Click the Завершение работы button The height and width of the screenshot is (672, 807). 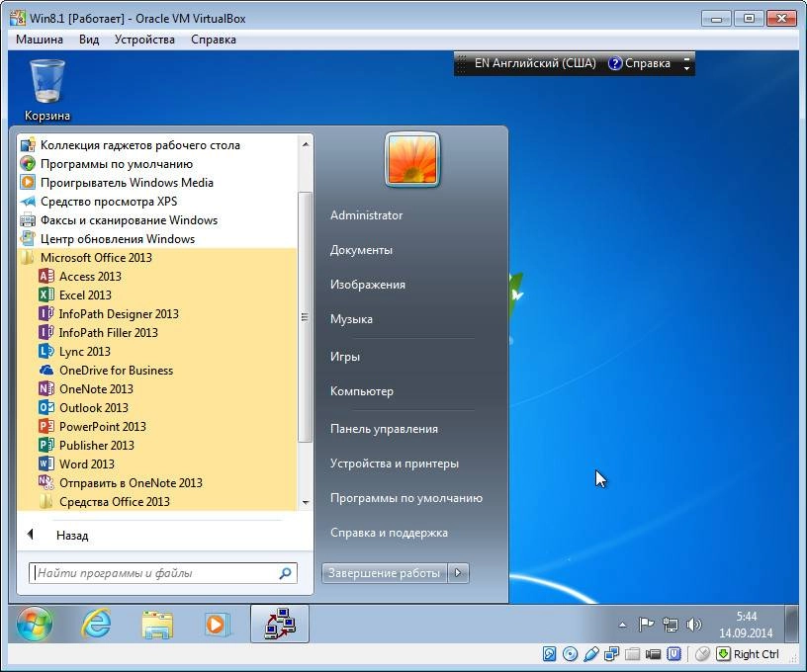(x=385, y=573)
